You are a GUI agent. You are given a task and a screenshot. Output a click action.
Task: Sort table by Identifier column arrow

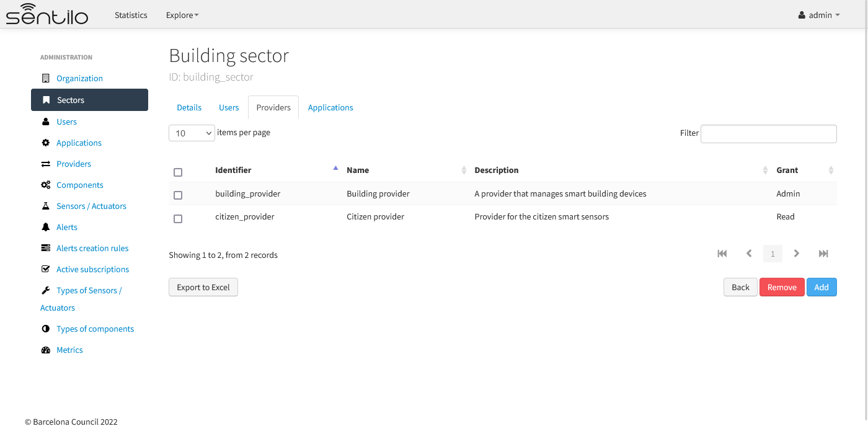335,168
